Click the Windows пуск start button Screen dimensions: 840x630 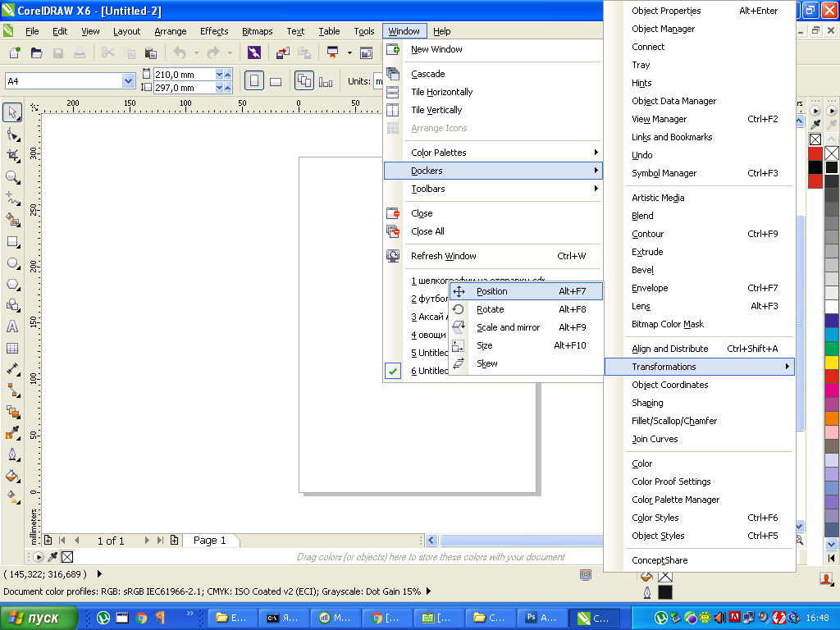pyautogui.click(x=39, y=618)
